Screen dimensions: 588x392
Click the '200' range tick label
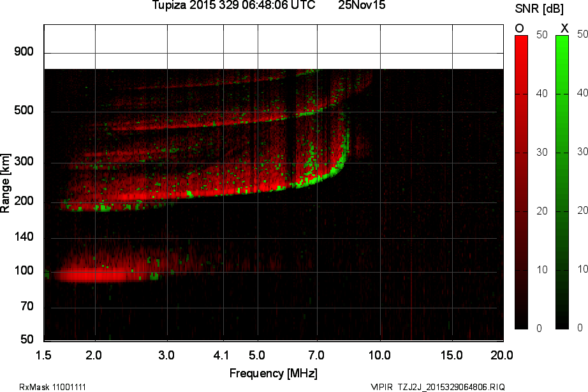click(24, 201)
